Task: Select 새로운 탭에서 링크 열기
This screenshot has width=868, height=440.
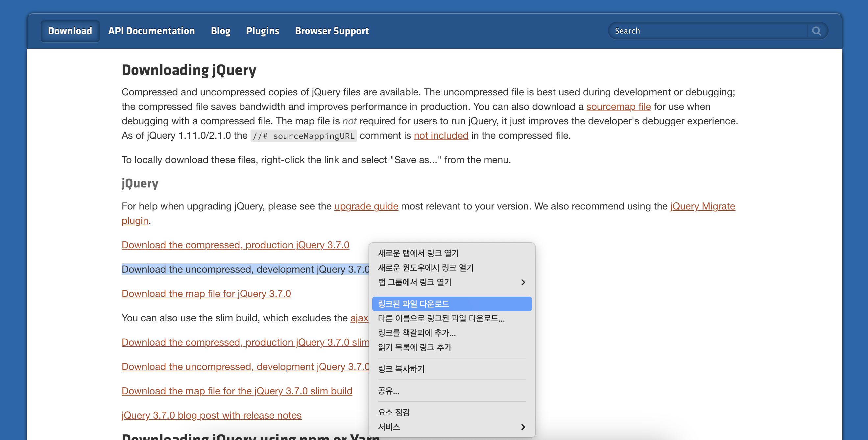Action: [418, 253]
